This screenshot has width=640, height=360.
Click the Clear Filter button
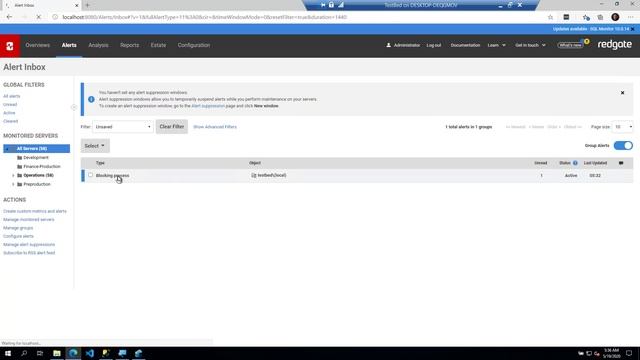tap(172, 127)
